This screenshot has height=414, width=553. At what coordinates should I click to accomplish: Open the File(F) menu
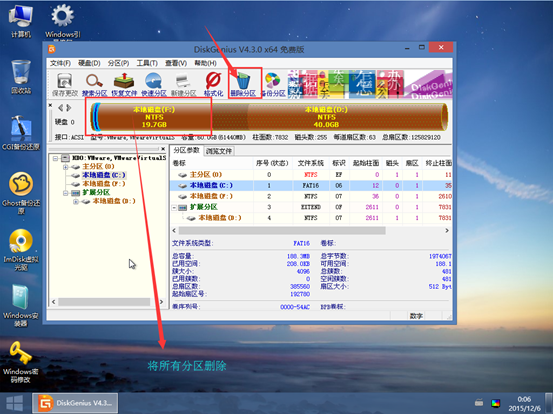(x=60, y=63)
